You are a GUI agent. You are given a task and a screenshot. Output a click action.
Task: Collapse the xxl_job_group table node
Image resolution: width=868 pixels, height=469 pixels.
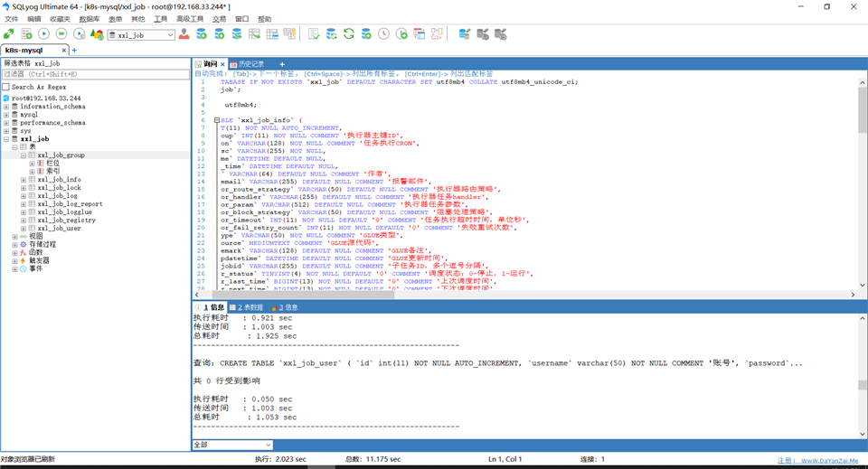(x=24, y=155)
